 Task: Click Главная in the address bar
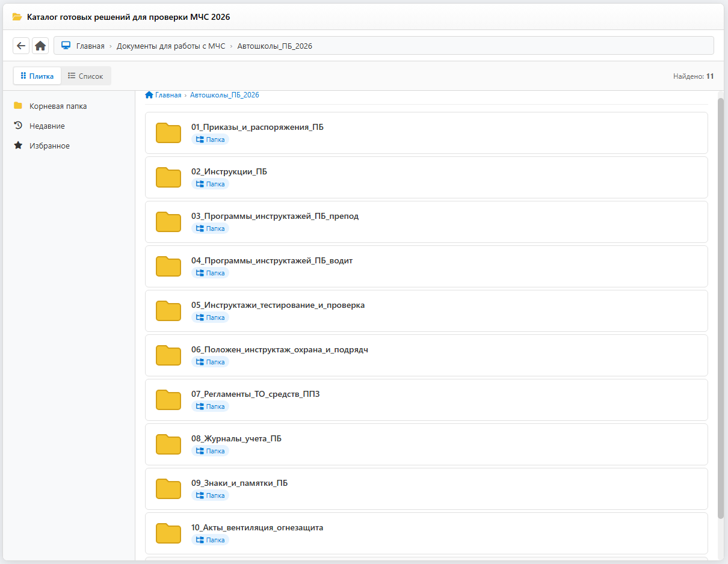coord(90,46)
